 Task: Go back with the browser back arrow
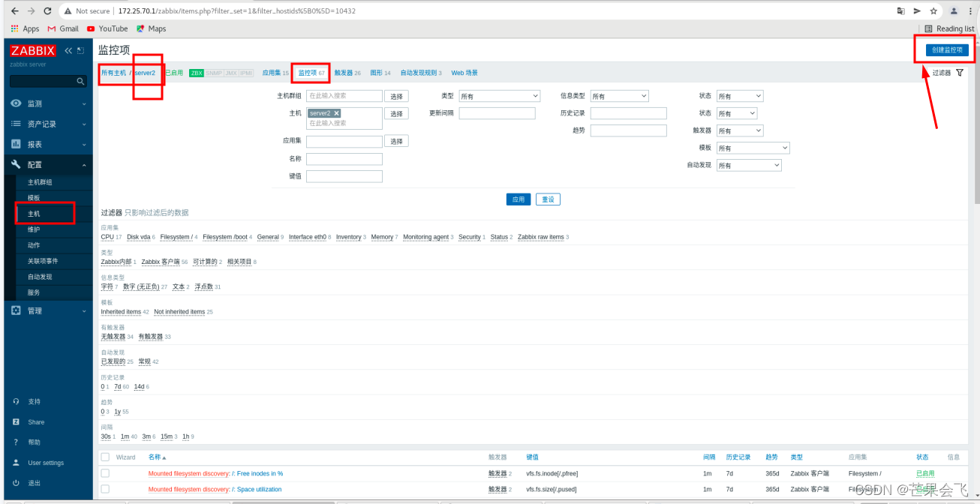[x=15, y=11]
